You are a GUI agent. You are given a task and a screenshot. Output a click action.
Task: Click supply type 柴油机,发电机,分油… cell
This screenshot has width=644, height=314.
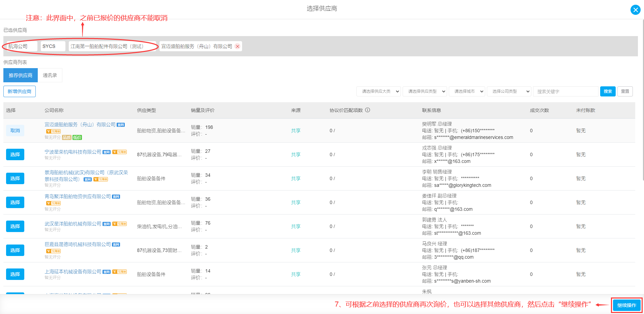(159, 226)
